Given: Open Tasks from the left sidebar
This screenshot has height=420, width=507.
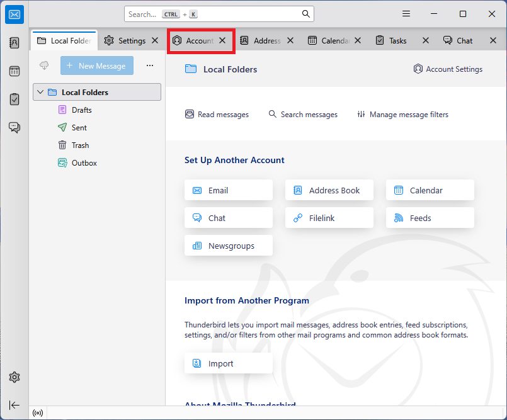Looking at the screenshot, I should [14, 99].
